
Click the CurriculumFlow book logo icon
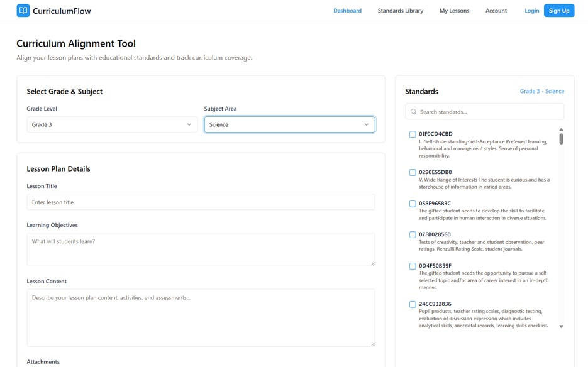(23, 11)
